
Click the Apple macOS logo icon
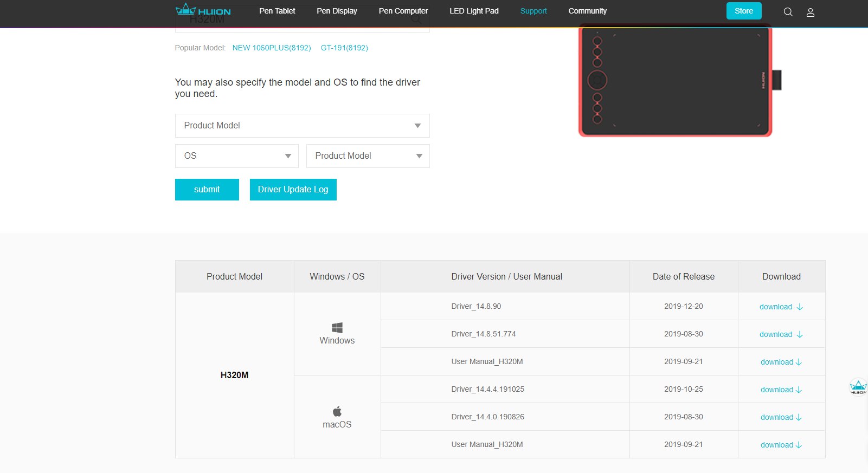(337, 411)
